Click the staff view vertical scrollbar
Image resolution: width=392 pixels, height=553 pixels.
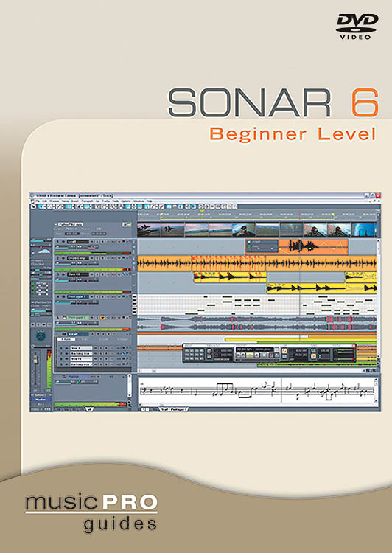[x=376, y=390]
